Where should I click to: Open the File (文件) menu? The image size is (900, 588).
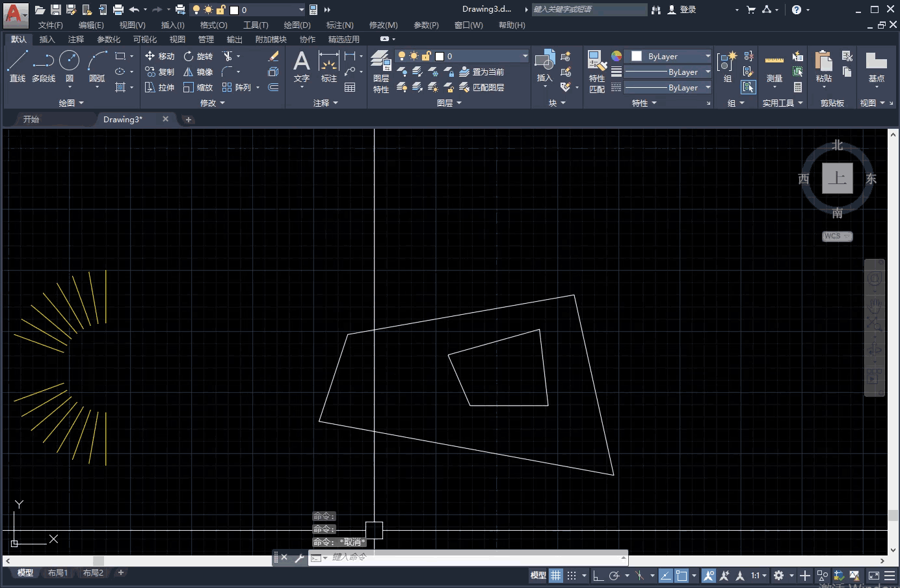coord(50,25)
